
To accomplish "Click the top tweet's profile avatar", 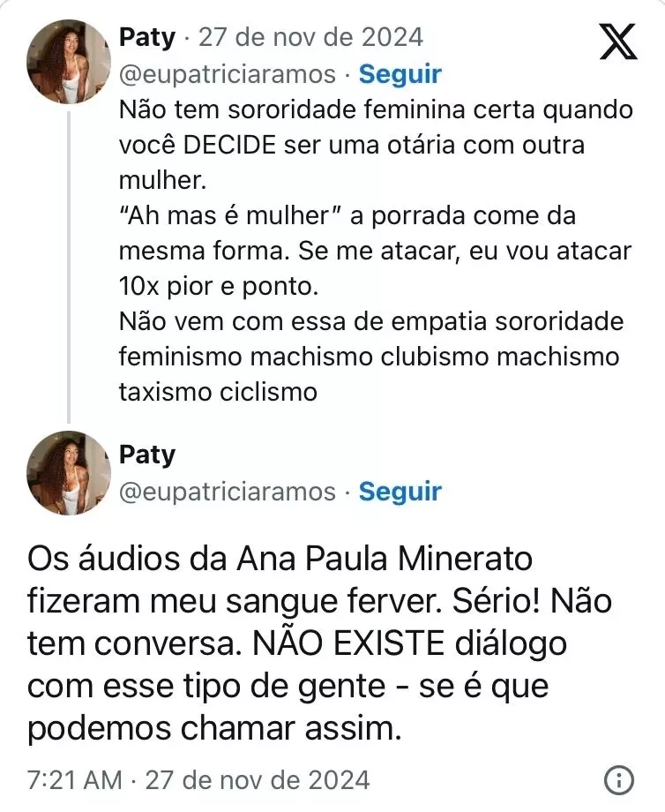I will [x=70, y=61].
